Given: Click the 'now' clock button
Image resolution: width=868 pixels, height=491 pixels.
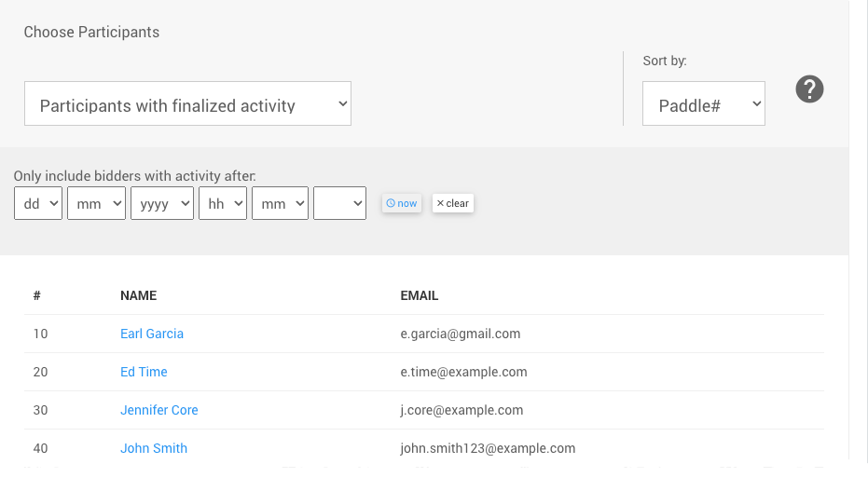Looking at the screenshot, I should coord(402,203).
